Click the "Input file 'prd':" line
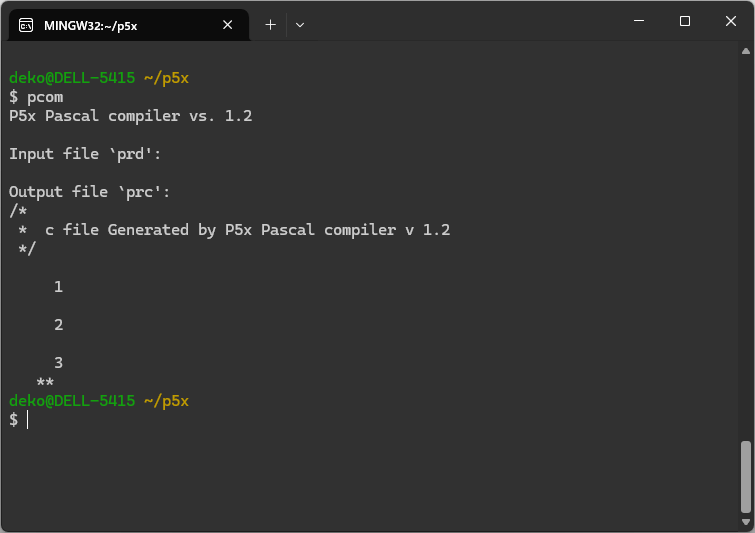The width and height of the screenshot is (755, 533). click(x=85, y=154)
